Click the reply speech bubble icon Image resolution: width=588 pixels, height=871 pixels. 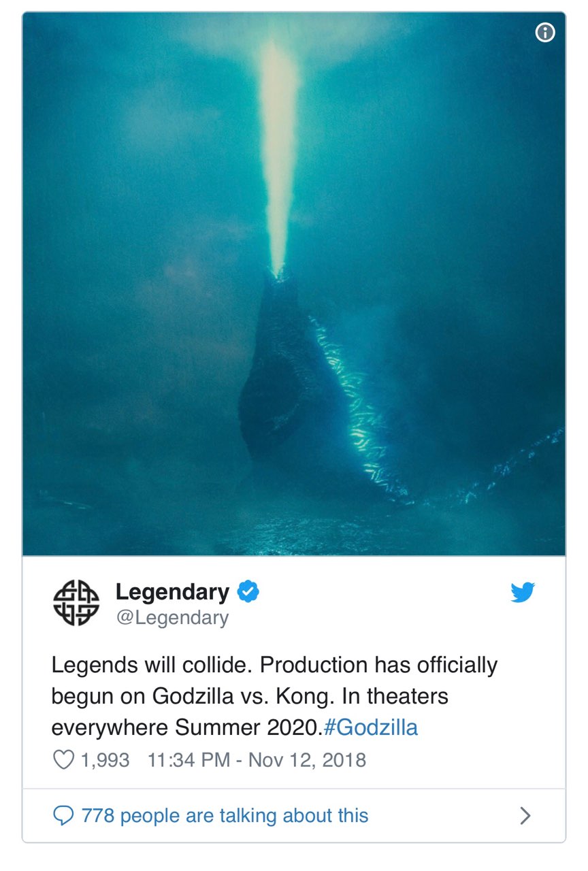pyautogui.click(x=63, y=815)
